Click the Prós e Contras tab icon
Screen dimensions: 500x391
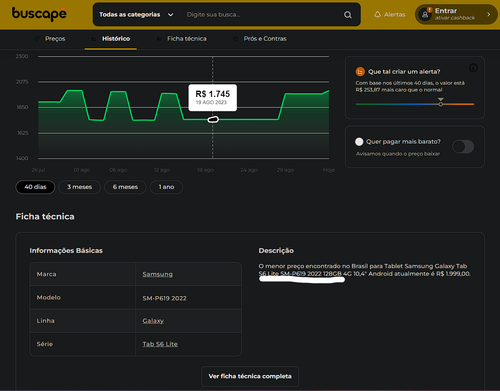(235, 39)
